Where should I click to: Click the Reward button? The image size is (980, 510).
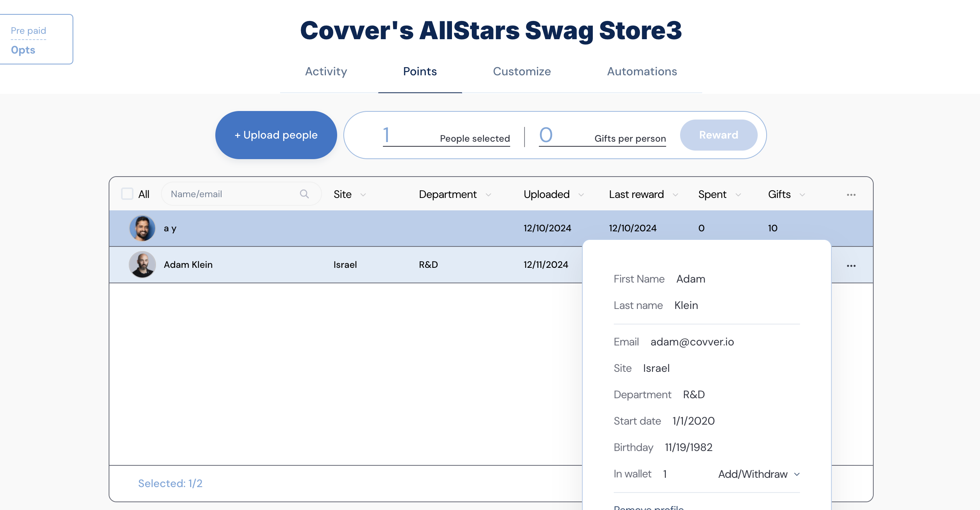point(718,135)
